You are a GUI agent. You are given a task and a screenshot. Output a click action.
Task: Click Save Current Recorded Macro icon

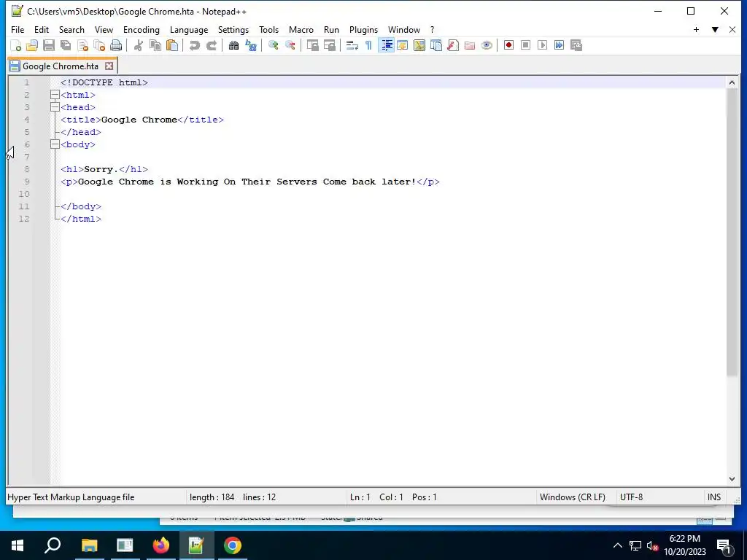point(576,45)
